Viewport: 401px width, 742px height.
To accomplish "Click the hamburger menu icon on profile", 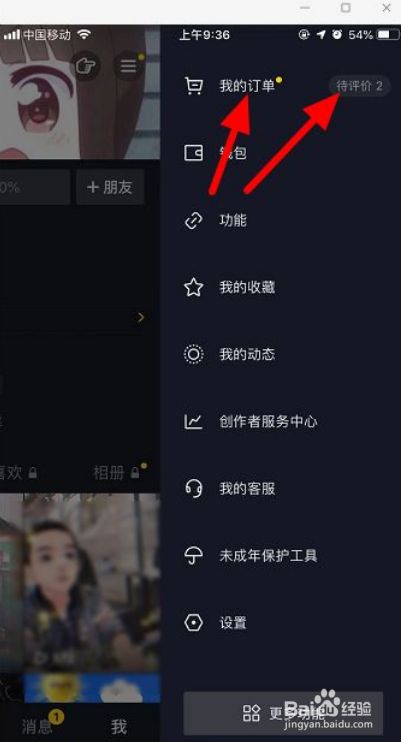I will point(128,66).
